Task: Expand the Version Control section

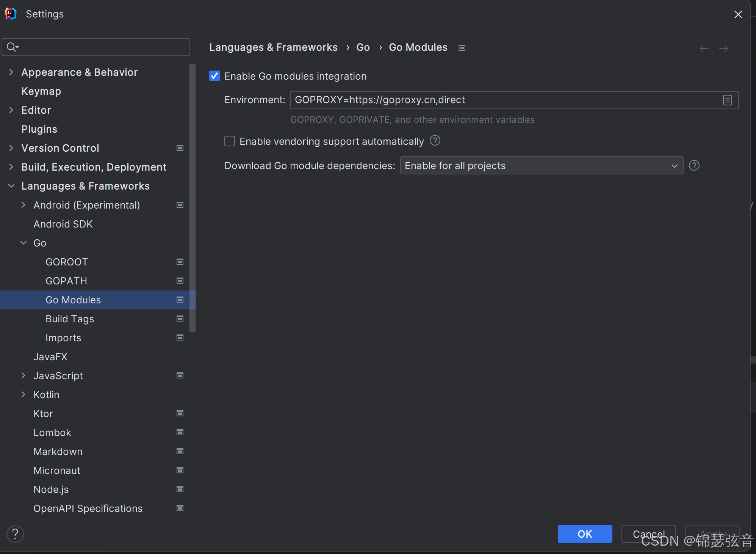Action: click(x=11, y=148)
